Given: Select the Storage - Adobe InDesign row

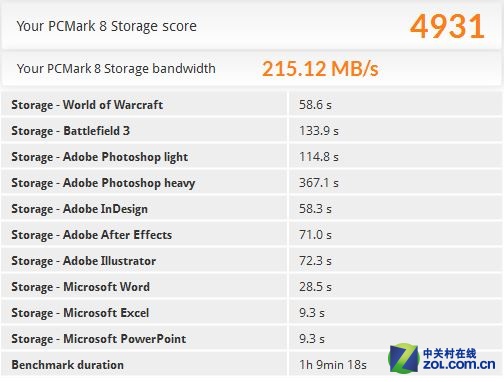Looking at the screenshot, I should click(x=252, y=209).
